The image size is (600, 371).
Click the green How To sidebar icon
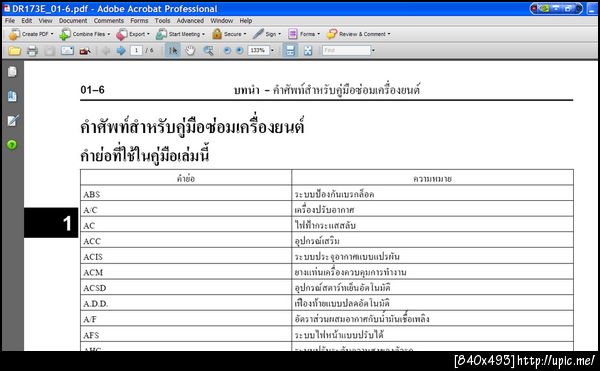pos(12,145)
